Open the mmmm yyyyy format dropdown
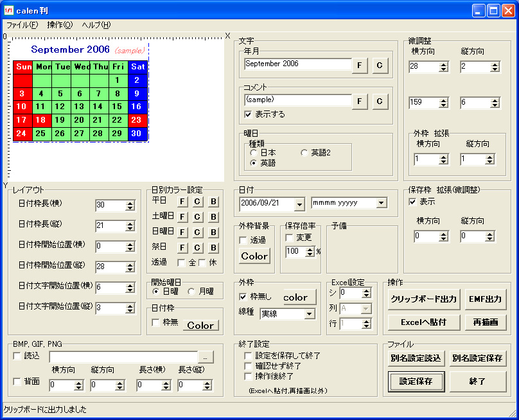The height and width of the screenshot is (420, 519). pyautogui.click(x=382, y=202)
